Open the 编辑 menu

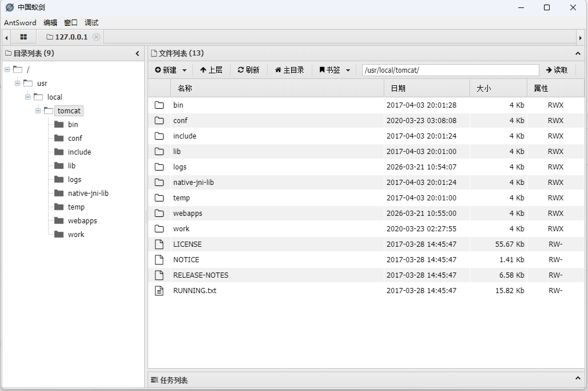pos(50,23)
